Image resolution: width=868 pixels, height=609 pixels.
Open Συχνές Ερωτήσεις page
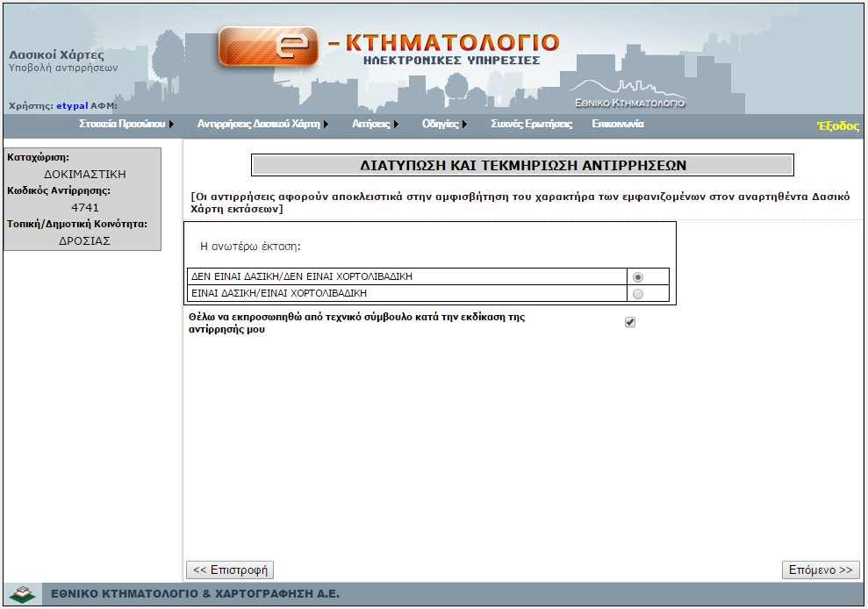(x=532, y=124)
